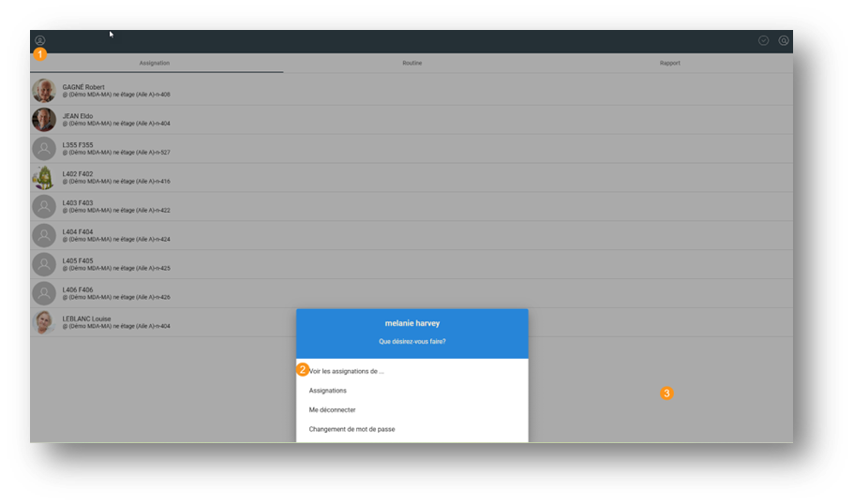The width and height of the screenshot is (854, 504).
Task: Click L402 F402 avatar picture
Action: [x=44, y=178]
